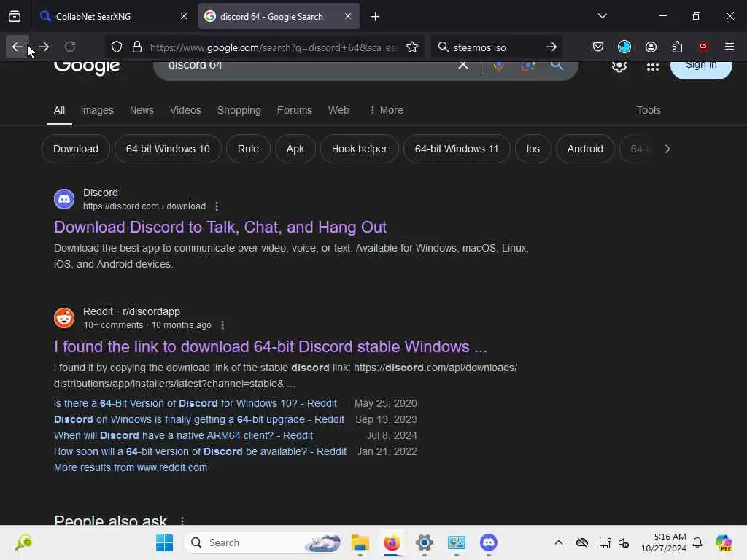This screenshot has height=560, width=747.
Task: Open the Firefox account icon
Action: pyautogui.click(x=651, y=47)
